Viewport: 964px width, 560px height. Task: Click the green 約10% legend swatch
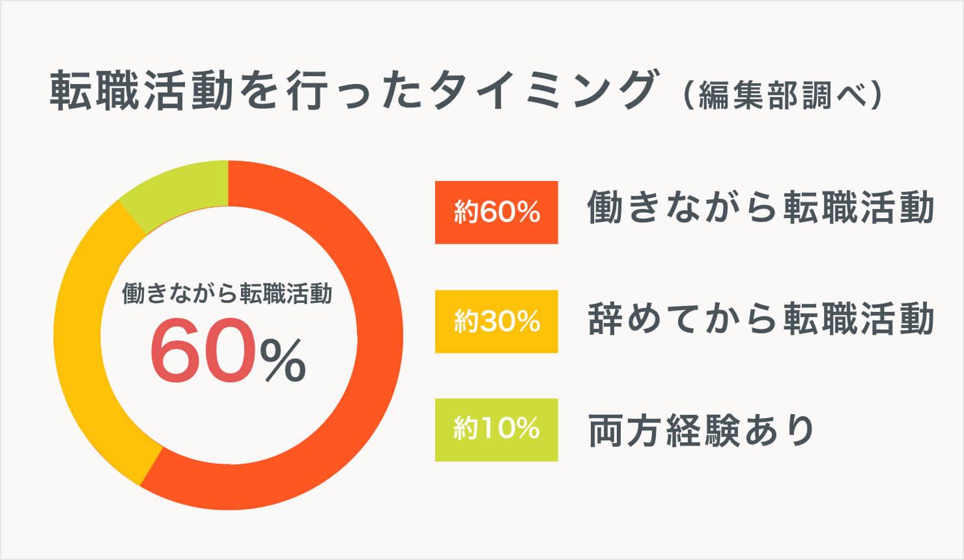pos(496,430)
